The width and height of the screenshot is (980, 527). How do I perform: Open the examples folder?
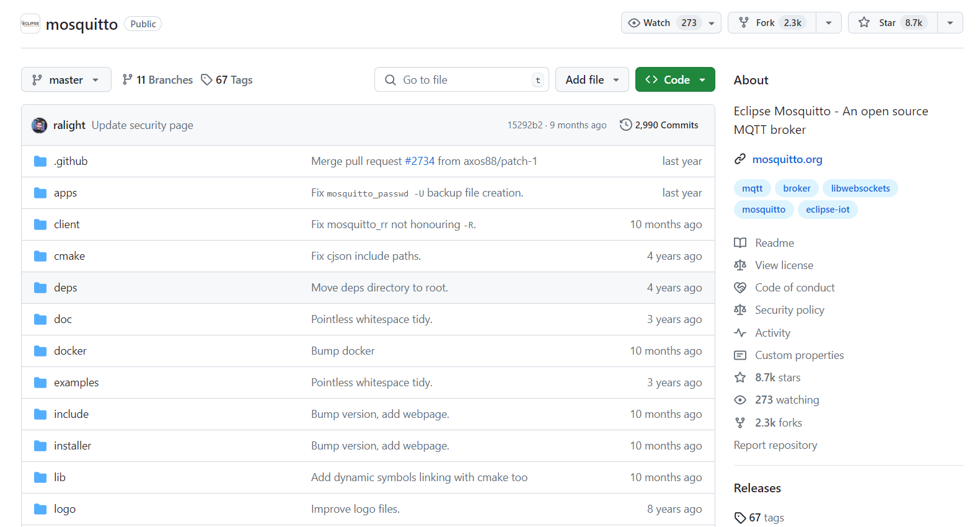point(76,383)
